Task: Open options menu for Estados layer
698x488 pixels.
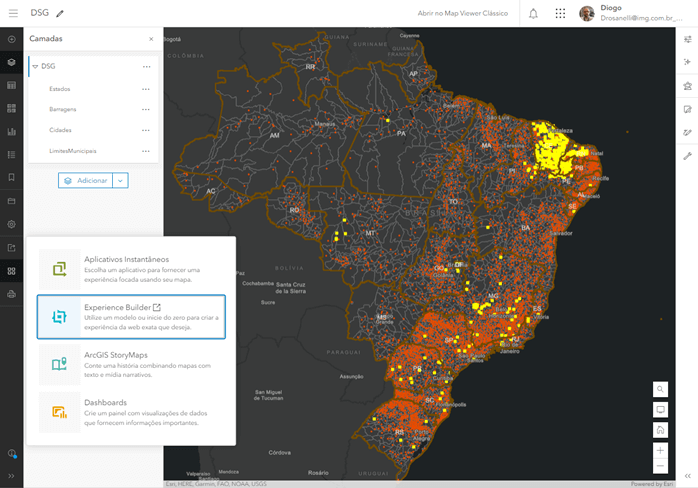Action: click(x=146, y=88)
